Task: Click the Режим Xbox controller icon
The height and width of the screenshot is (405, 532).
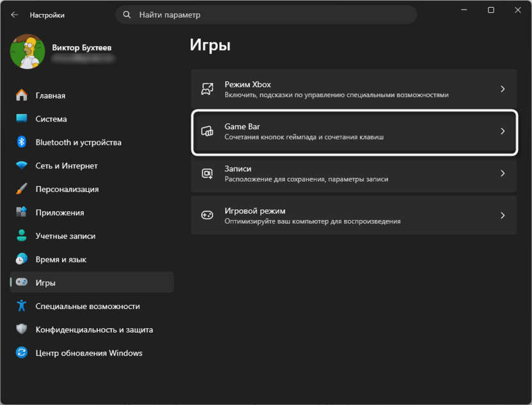Action: pyautogui.click(x=207, y=89)
